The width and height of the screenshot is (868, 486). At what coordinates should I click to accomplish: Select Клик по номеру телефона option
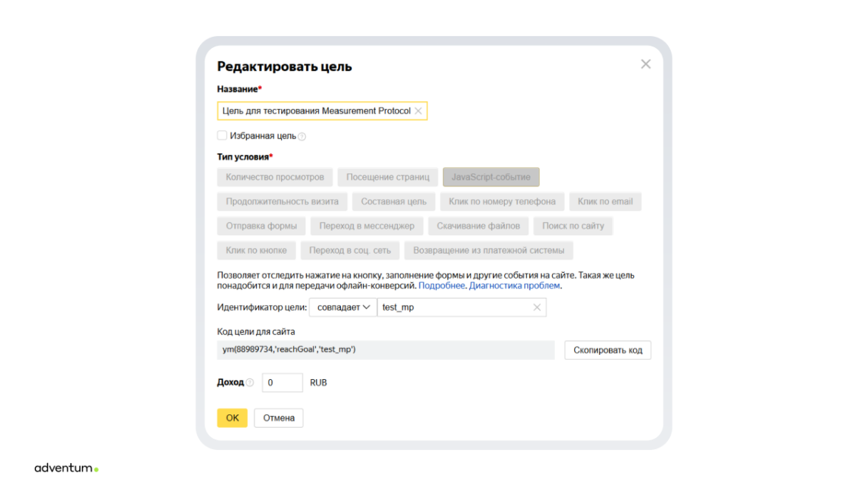pos(502,201)
